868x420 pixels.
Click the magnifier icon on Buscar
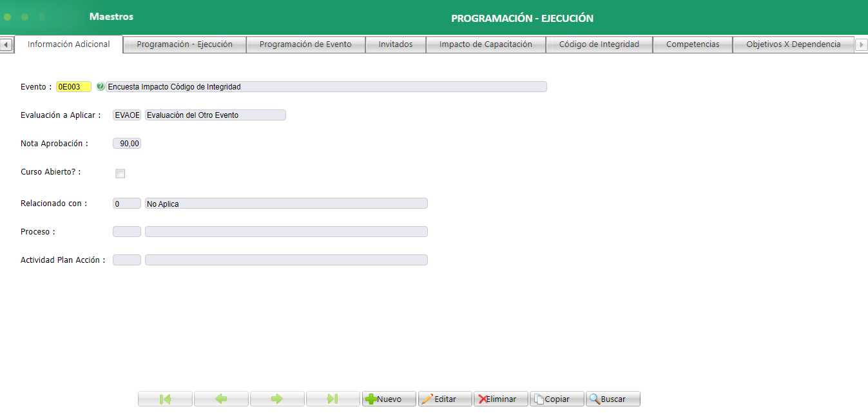595,398
